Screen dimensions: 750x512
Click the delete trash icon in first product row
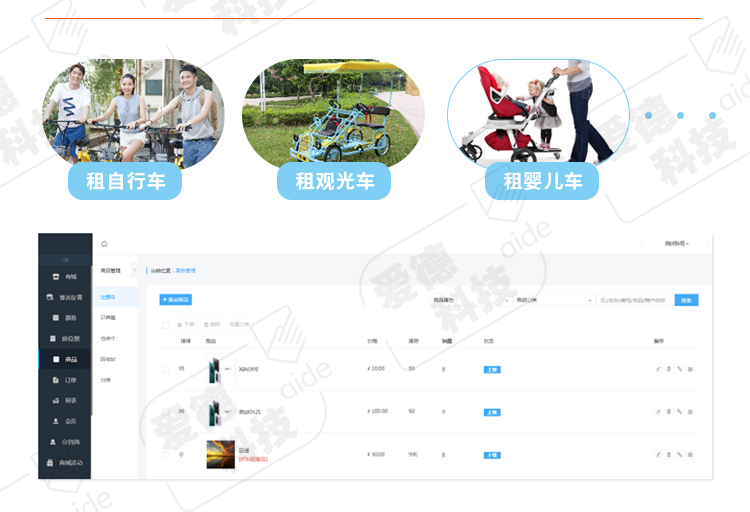669,369
